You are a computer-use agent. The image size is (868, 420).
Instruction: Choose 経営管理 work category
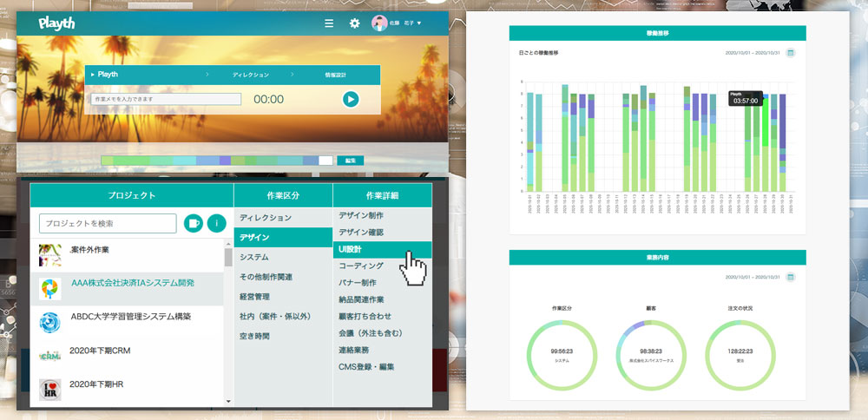tap(283, 297)
